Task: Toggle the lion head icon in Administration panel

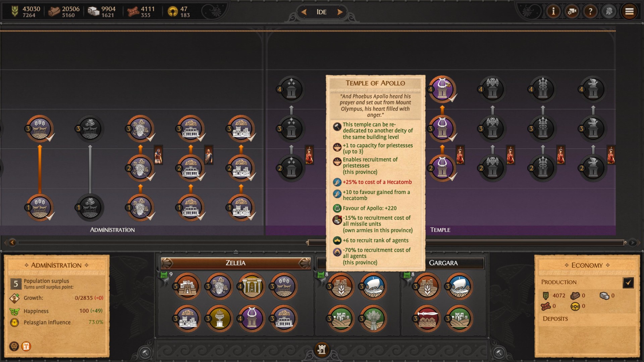Action: tap(14, 346)
